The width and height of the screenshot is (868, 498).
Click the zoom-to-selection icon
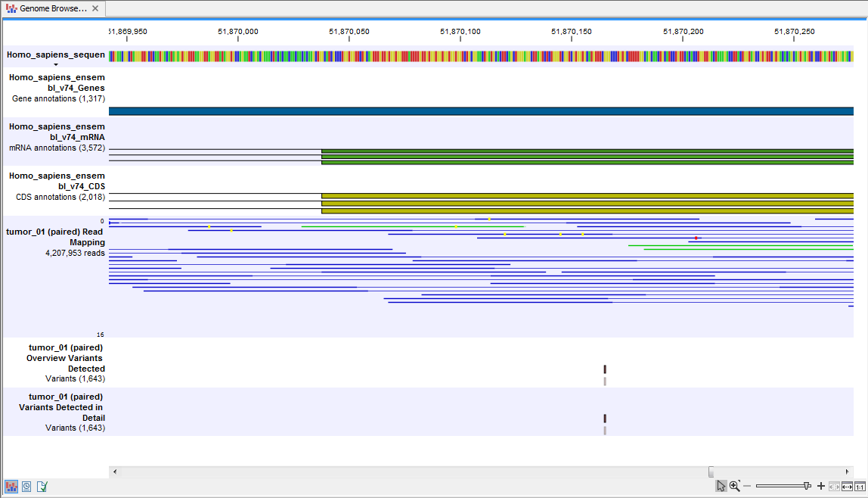tap(833, 485)
